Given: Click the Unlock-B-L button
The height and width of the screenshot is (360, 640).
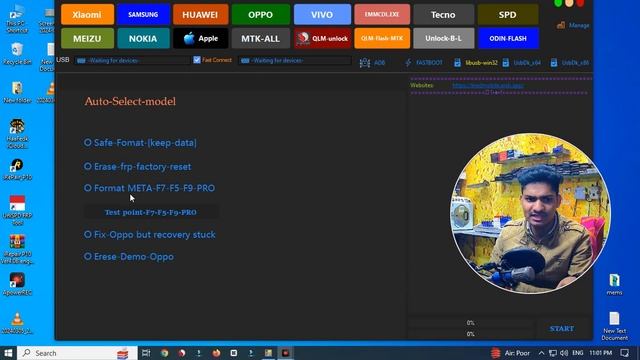Looking at the screenshot, I should [443, 38].
